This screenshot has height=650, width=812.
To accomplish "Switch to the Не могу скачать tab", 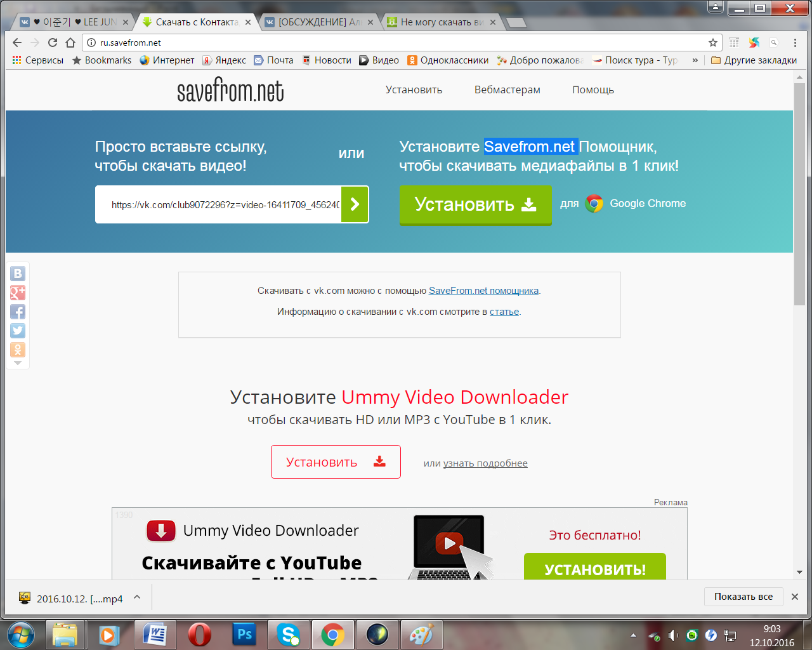I will pos(442,22).
